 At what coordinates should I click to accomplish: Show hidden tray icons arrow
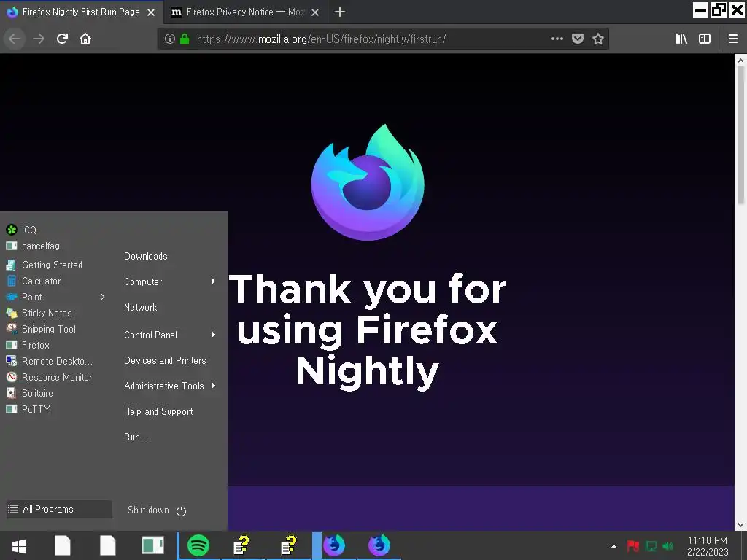(614, 546)
